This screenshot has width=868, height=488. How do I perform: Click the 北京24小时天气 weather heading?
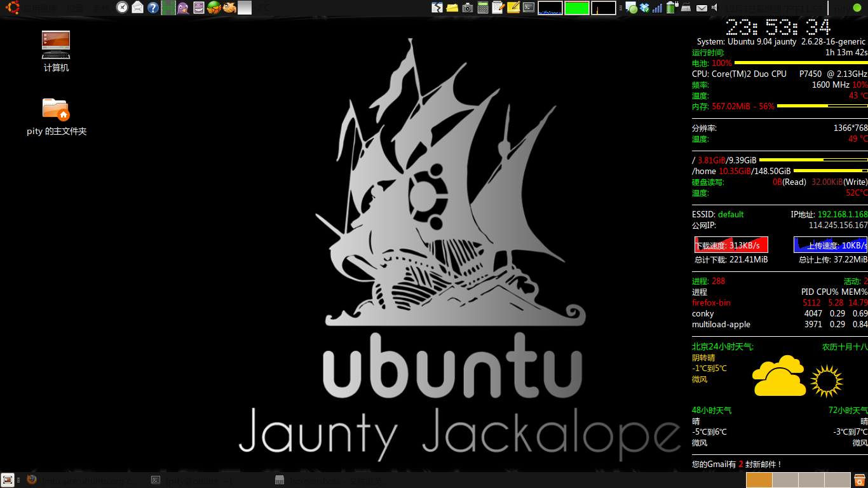[x=723, y=347]
